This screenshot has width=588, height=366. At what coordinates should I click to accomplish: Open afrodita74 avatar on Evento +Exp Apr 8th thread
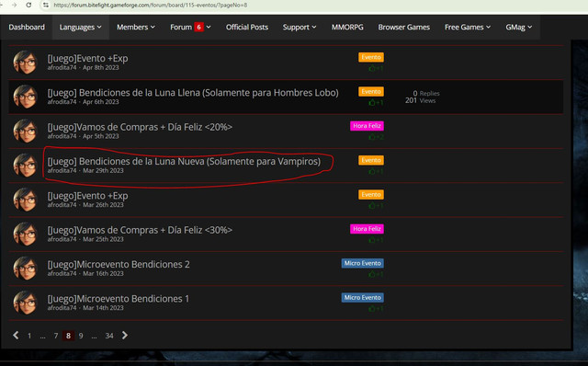(x=25, y=63)
